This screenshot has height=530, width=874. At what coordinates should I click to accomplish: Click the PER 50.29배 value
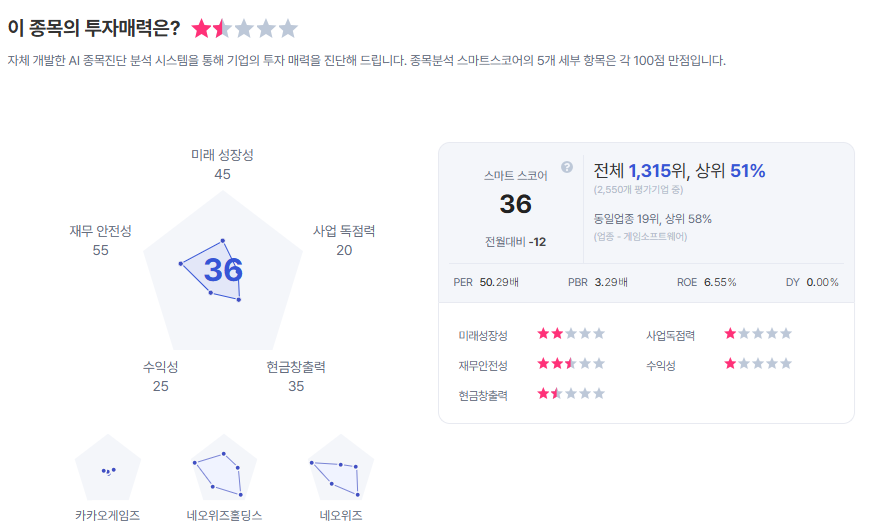point(486,282)
